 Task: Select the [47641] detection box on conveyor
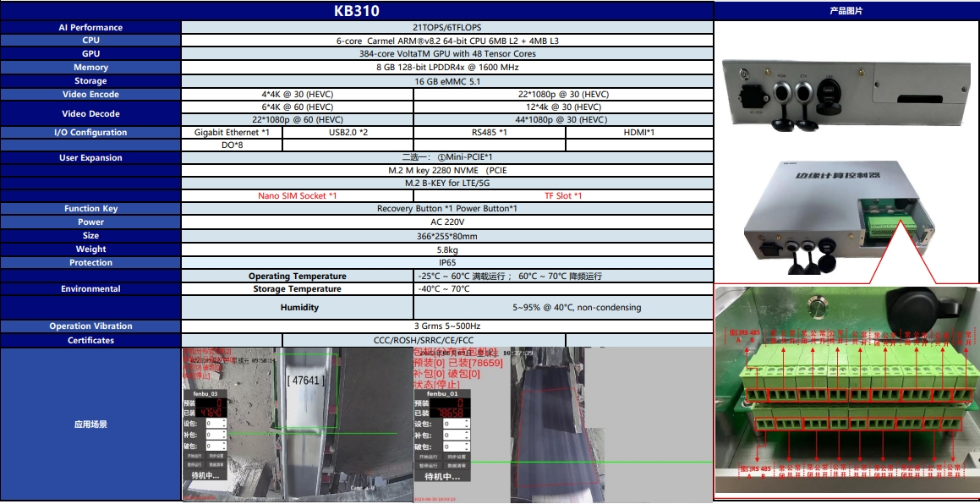[304, 381]
